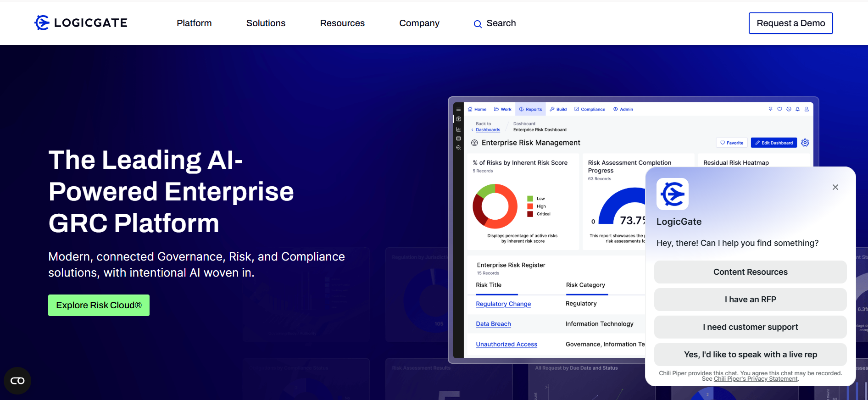Click the orange High legend swatch
This screenshot has height=400, width=868.
coord(530,206)
